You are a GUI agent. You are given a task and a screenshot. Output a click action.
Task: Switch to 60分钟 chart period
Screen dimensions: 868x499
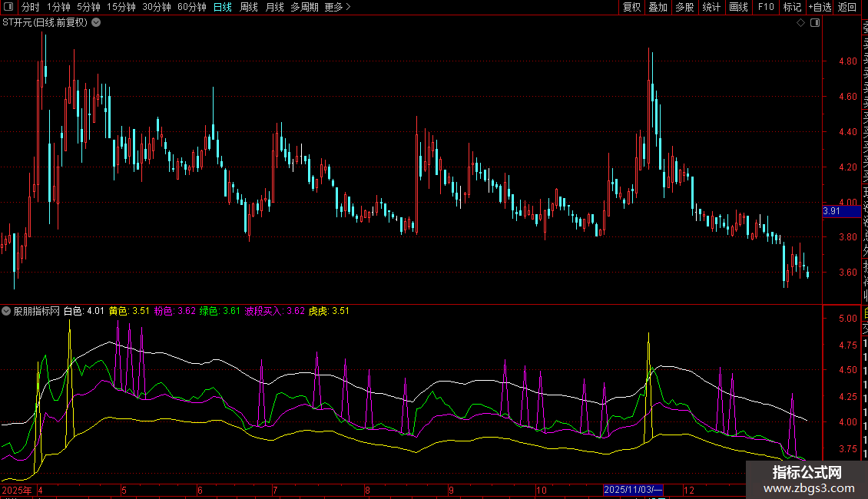[x=192, y=7]
